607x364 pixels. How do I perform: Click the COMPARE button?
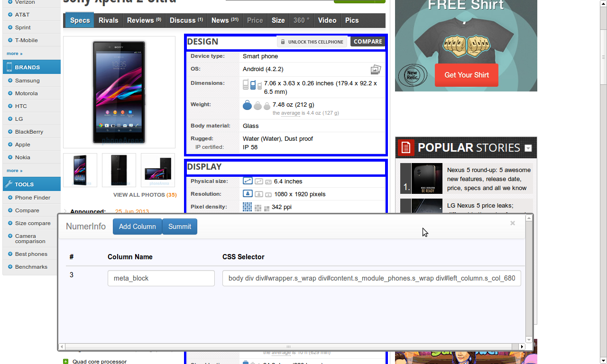pyautogui.click(x=368, y=42)
